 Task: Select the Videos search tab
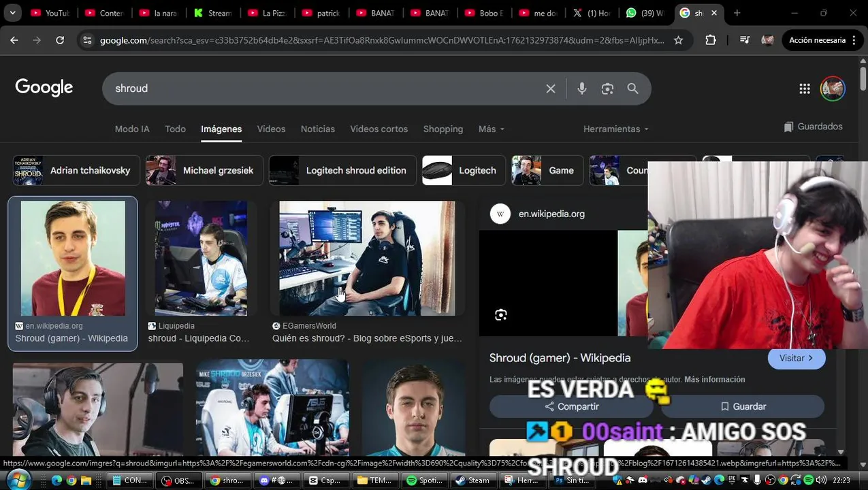[x=271, y=129]
